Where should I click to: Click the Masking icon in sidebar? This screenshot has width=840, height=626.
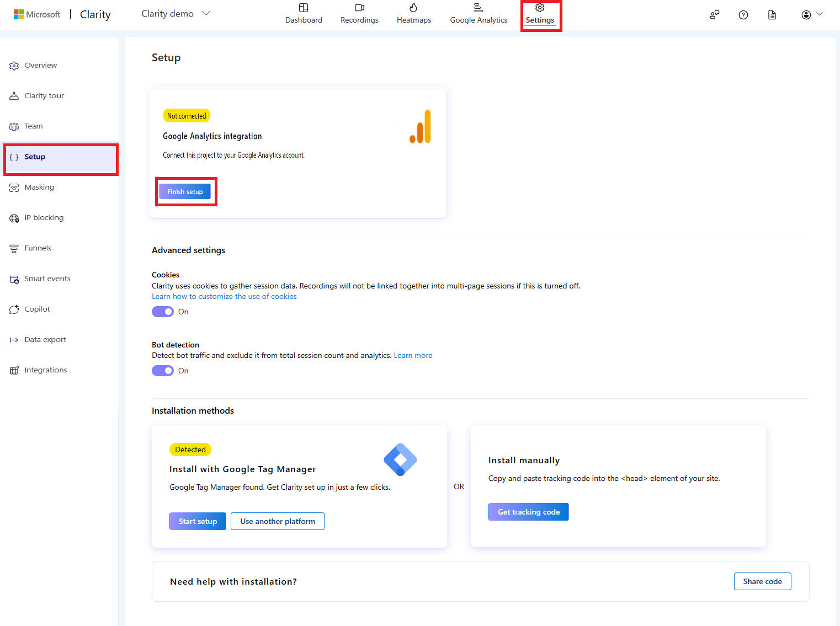tap(14, 188)
